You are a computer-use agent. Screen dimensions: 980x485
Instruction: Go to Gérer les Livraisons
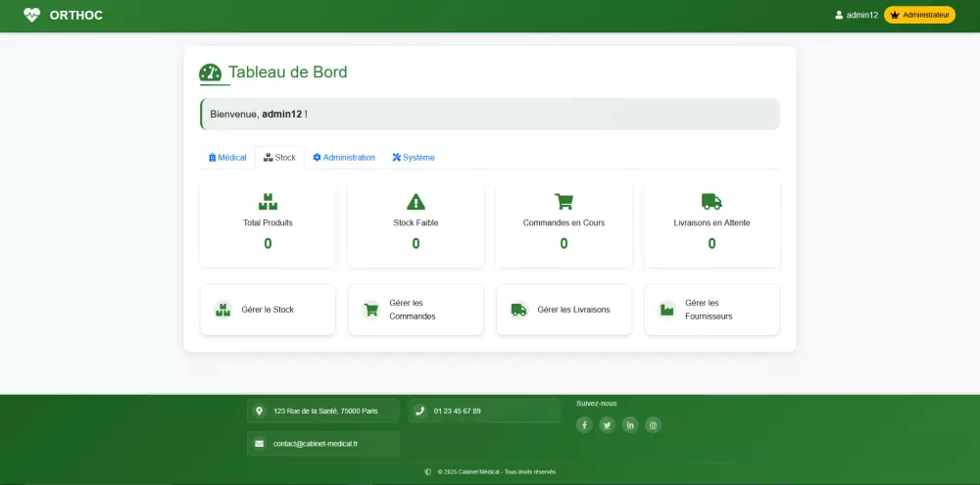[563, 310]
